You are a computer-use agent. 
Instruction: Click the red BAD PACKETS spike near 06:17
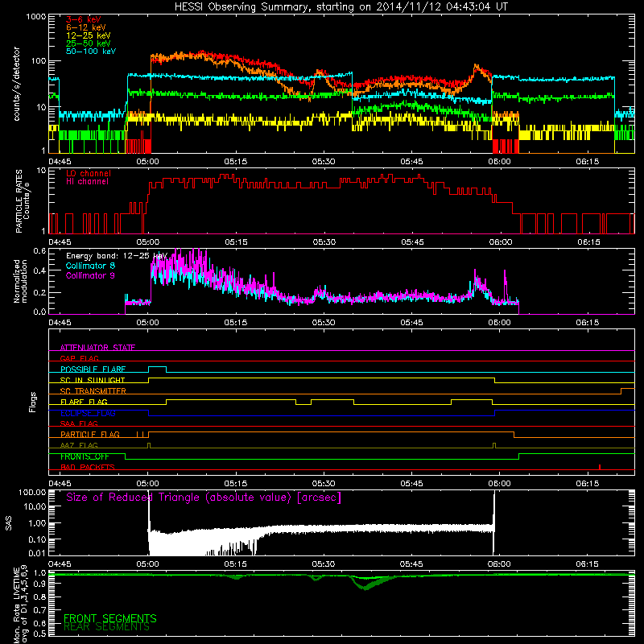(x=600, y=467)
